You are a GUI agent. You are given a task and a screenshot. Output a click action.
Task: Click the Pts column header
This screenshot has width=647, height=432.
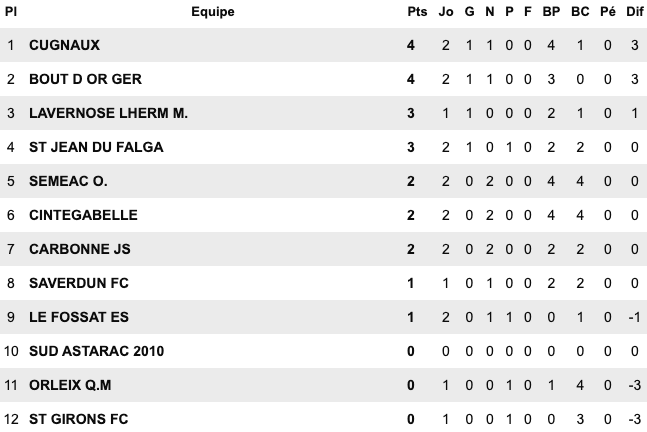click(416, 12)
